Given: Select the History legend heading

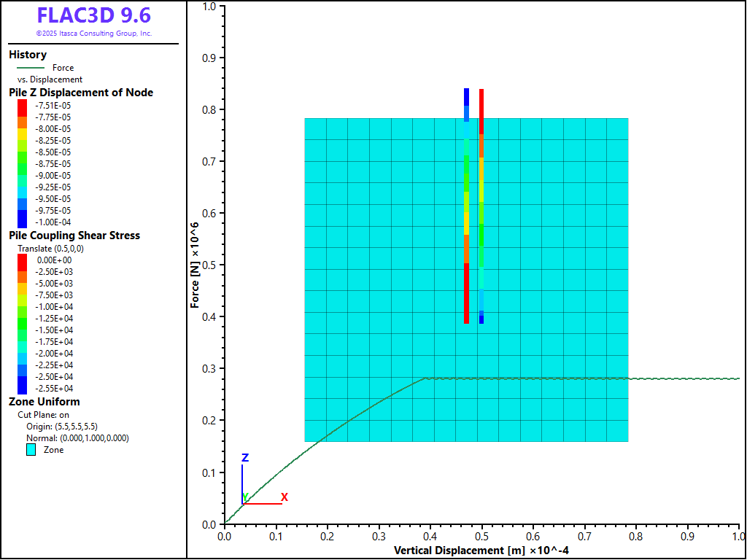Looking at the screenshot, I should click(x=28, y=55).
